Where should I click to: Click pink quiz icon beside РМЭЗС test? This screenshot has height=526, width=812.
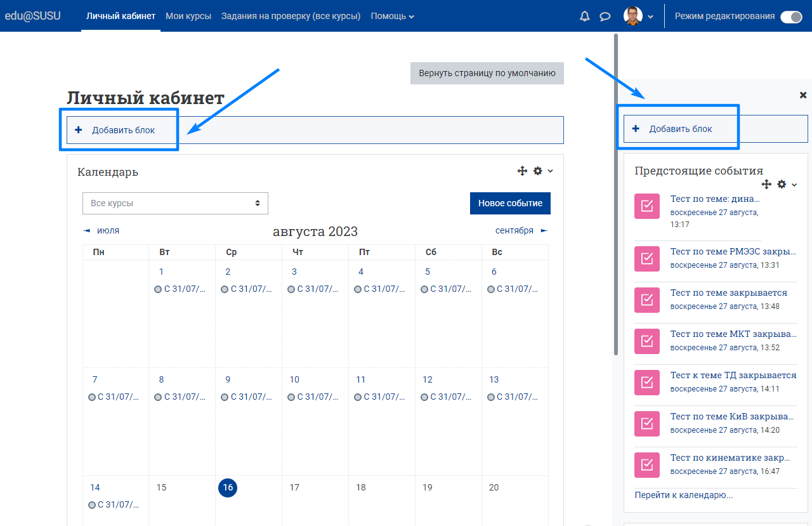point(647,259)
